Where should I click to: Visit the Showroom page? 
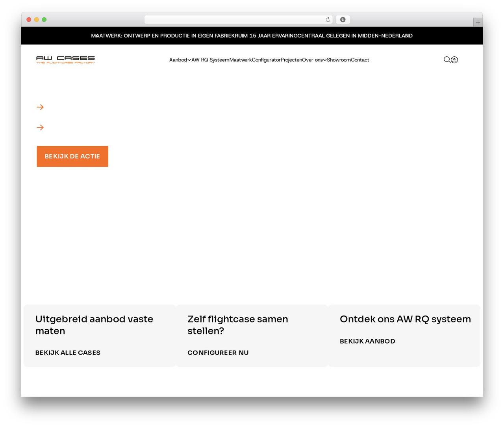(x=339, y=60)
